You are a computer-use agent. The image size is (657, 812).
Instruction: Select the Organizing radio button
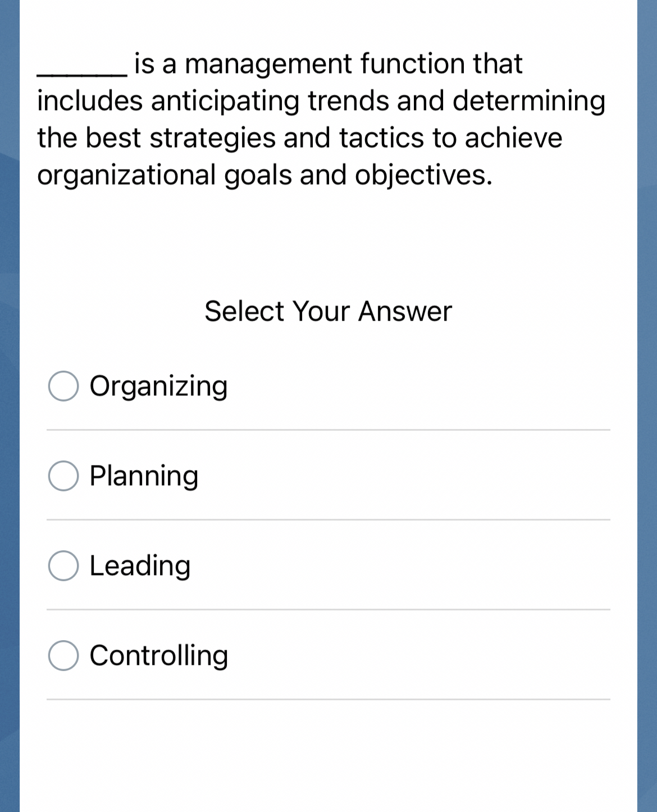tap(64, 386)
